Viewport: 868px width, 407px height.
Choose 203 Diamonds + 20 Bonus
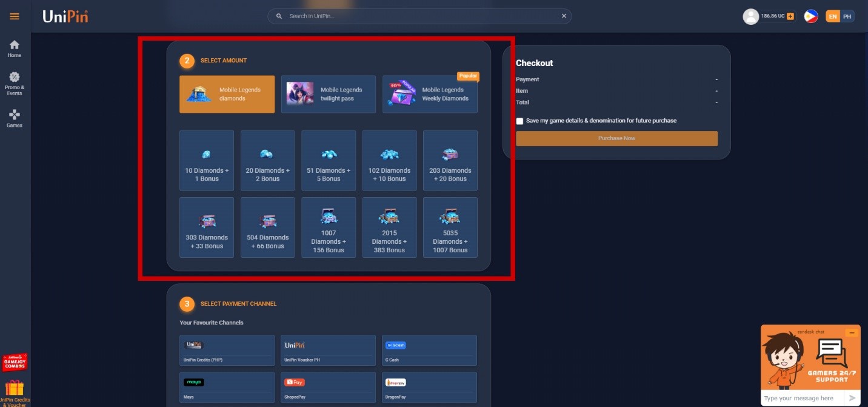450,161
